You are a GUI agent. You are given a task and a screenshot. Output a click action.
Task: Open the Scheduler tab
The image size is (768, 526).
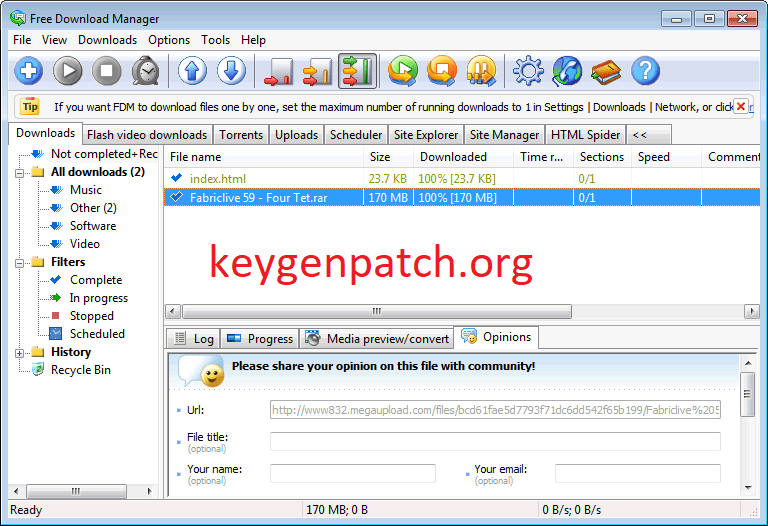pos(356,135)
